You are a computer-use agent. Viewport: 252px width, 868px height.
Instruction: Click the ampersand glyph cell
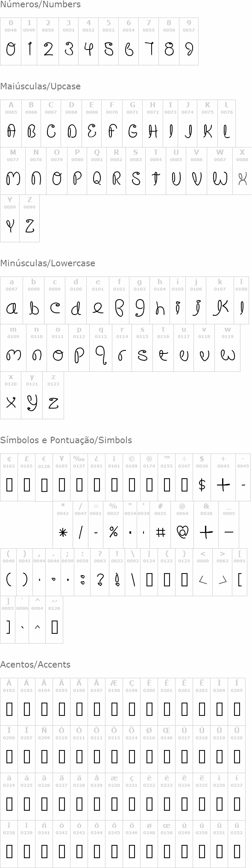[206, 525]
